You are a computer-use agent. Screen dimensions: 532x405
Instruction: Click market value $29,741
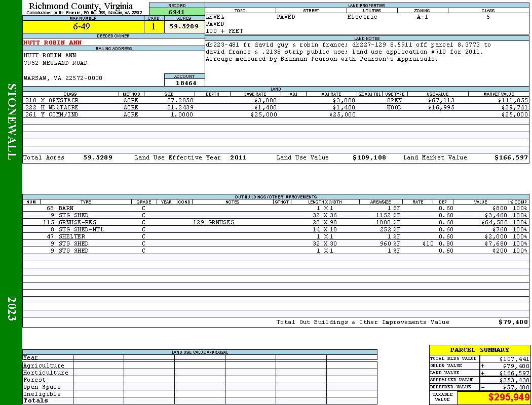515,108
